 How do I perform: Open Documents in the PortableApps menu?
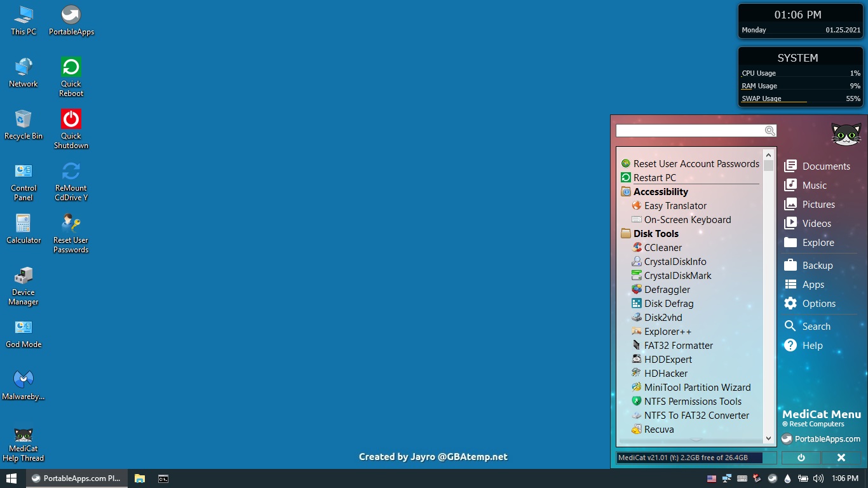point(817,166)
